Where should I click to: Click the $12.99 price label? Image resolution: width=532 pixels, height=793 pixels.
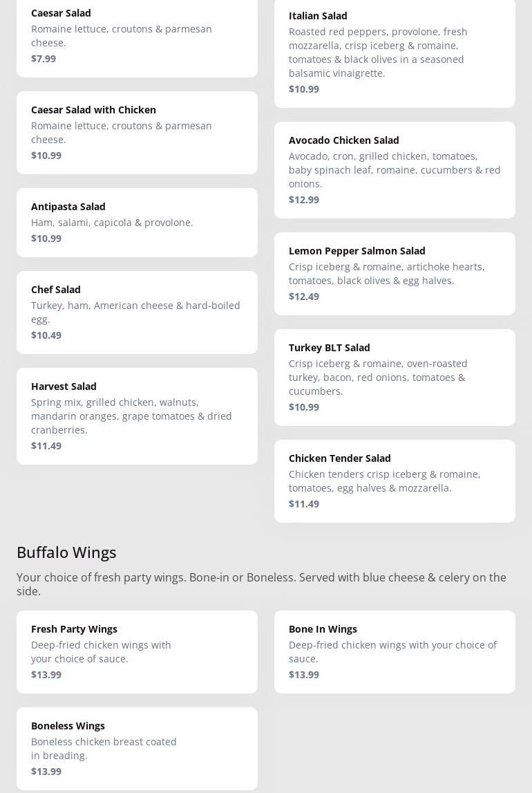304,200
